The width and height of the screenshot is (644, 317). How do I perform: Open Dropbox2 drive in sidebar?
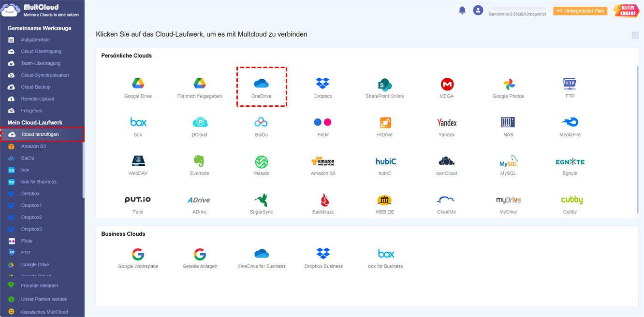(31, 217)
